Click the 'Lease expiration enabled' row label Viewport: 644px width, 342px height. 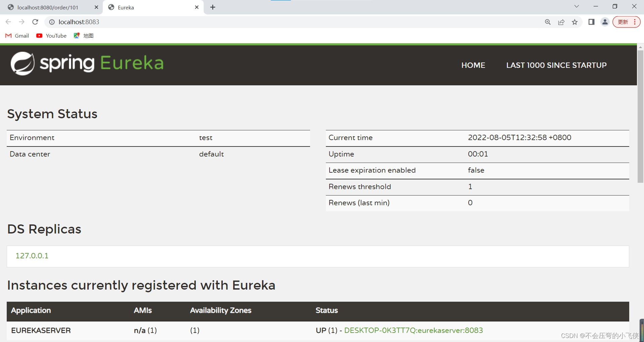click(x=372, y=170)
